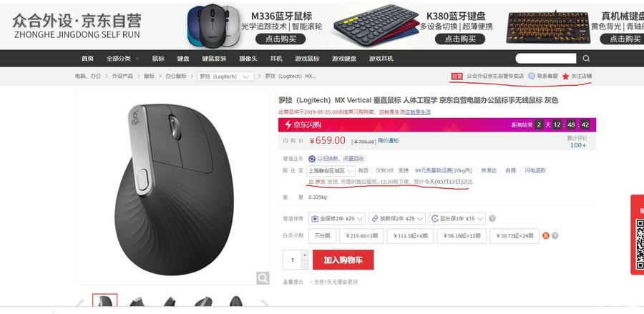Increase quantity with the plus stepper
This screenshot has width=644, height=314.
click(305, 255)
